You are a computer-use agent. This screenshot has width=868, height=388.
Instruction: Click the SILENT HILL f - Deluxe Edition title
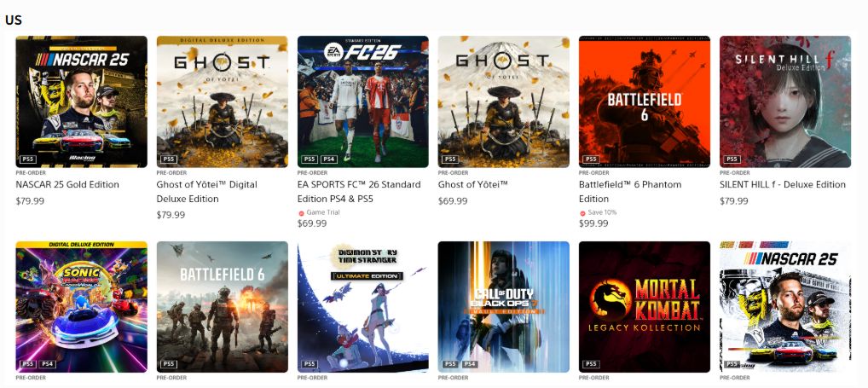click(x=783, y=184)
